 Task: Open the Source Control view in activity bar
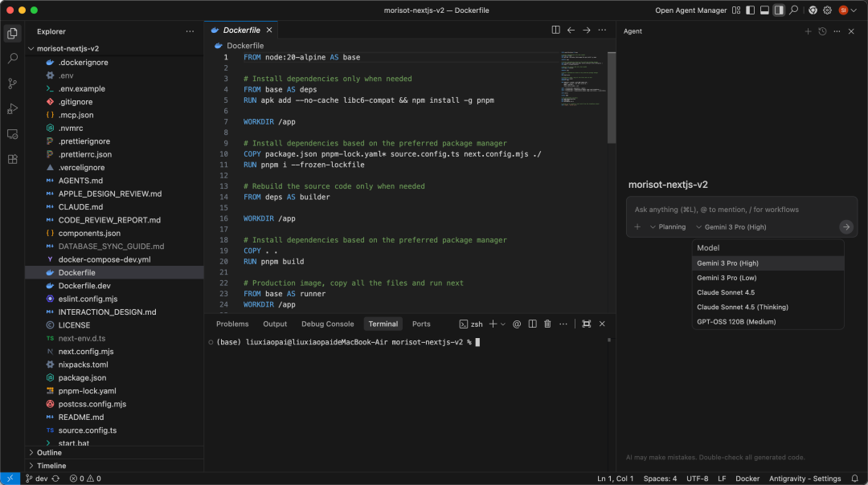[x=12, y=84]
